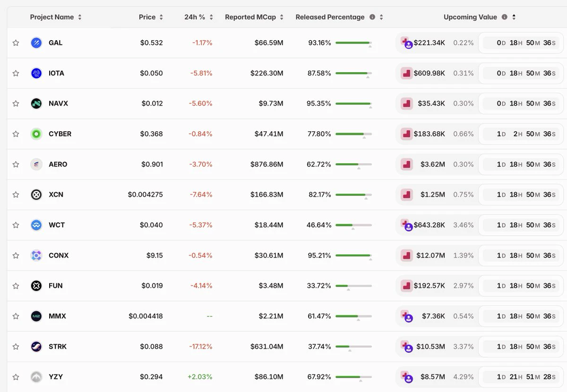Click the FUN released percentage progress bar
The image size is (567, 392).
pyautogui.click(x=353, y=286)
